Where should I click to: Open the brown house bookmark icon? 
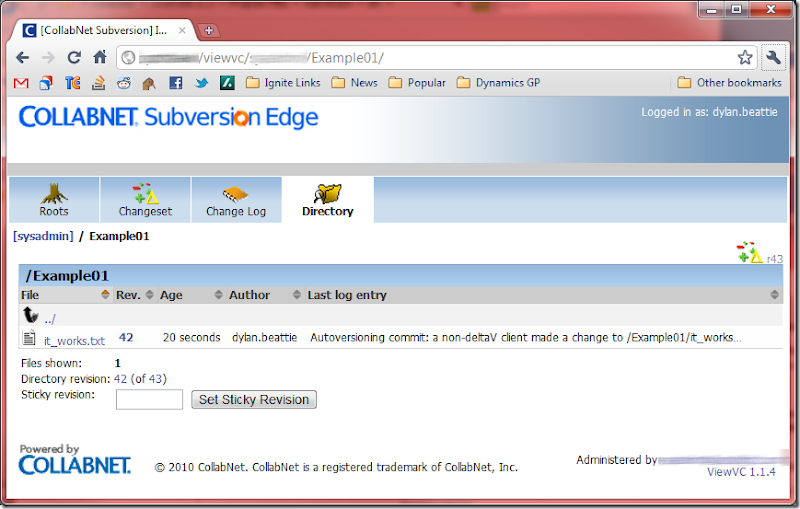[x=149, y=83]
